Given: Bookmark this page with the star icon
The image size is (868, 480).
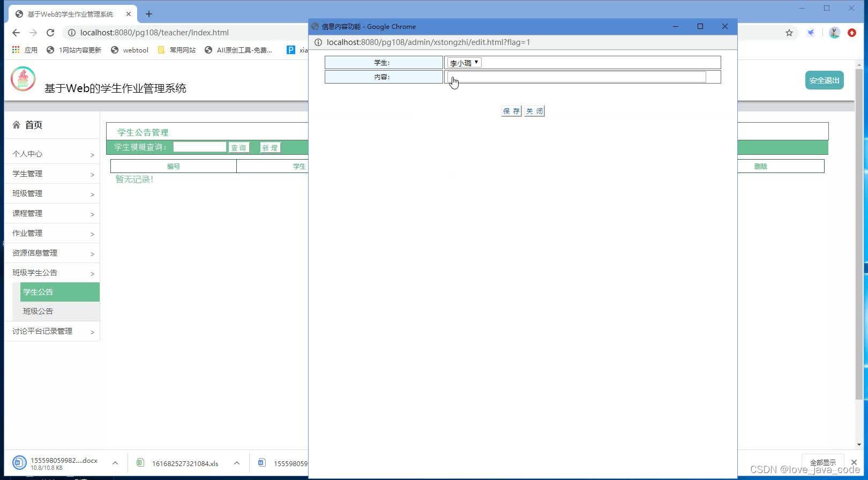Looking at the screenshot, I should click(789, 33).
